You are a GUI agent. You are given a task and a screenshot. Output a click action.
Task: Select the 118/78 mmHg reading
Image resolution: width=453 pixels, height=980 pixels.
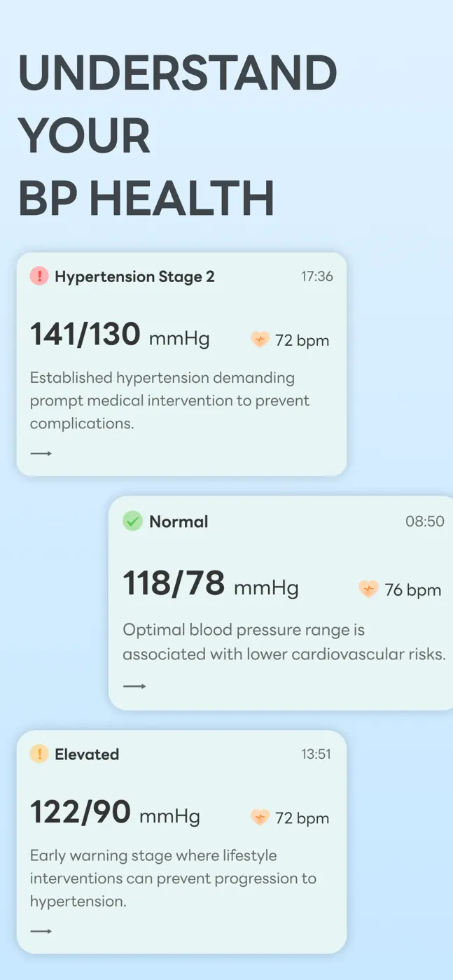tap(211, 584)
